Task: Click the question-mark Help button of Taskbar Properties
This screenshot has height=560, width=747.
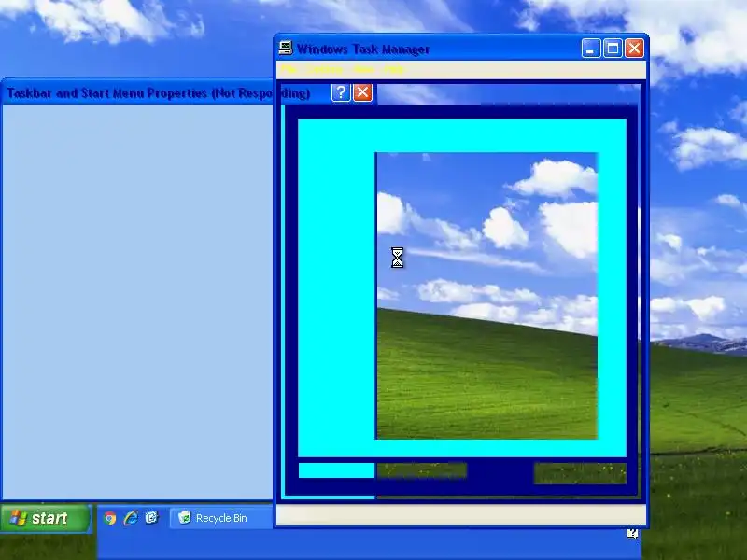Action: [341, 92]
